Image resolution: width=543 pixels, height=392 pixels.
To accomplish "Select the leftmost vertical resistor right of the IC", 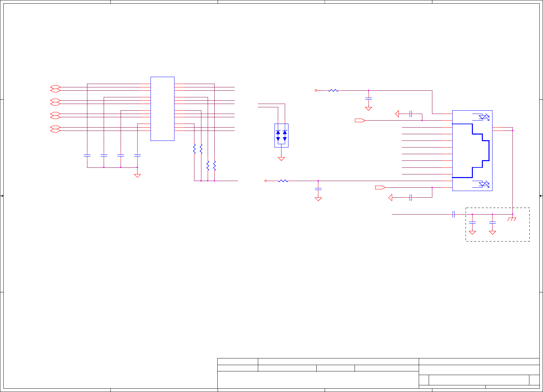I will 194,149.
